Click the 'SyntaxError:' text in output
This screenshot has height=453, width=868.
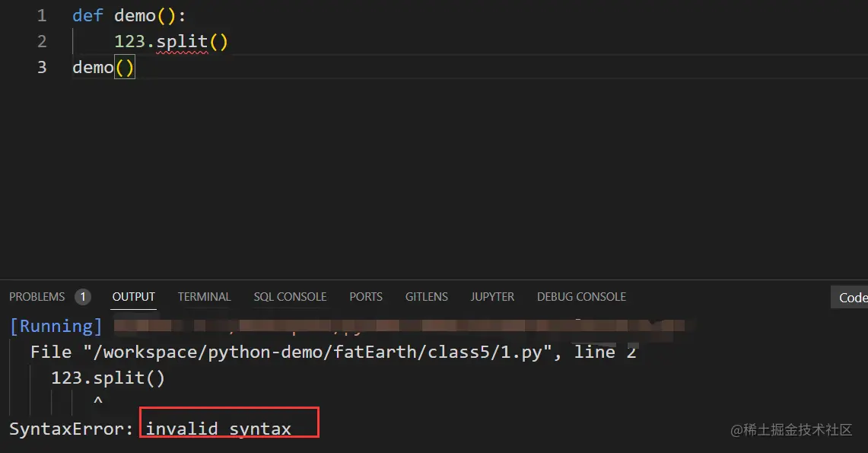tap(72, 429)
